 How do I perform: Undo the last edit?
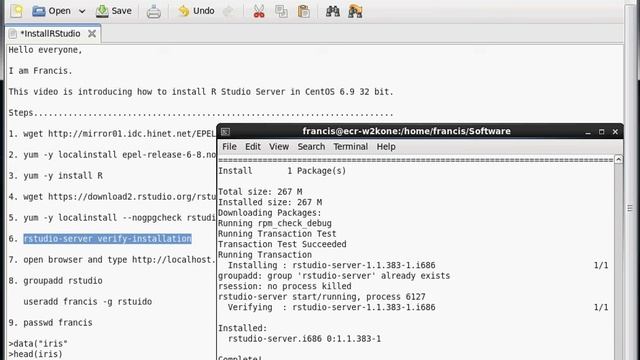pos(196,11)
